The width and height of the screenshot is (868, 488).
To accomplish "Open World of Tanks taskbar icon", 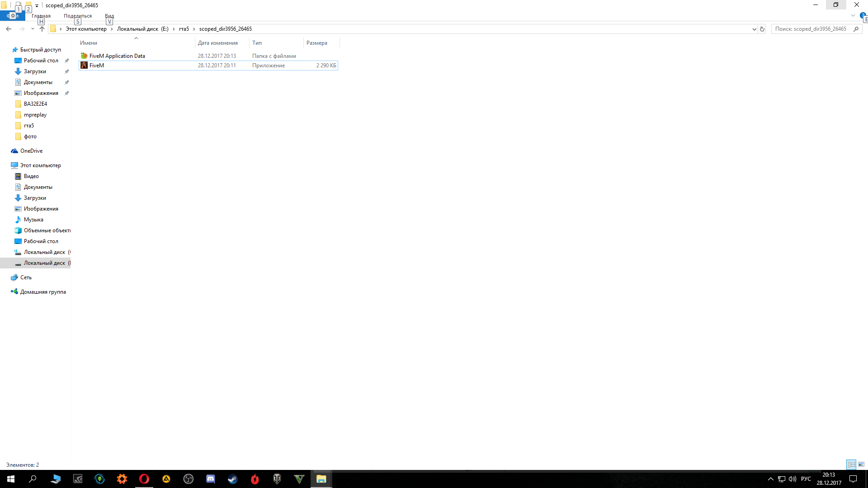I will click(277, 479).
